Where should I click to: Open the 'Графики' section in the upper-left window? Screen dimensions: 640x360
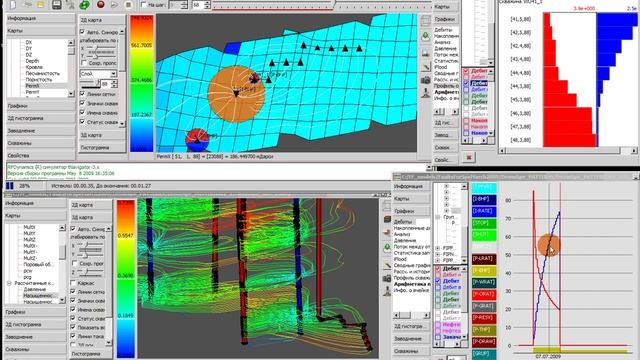(x=40, y=106)
